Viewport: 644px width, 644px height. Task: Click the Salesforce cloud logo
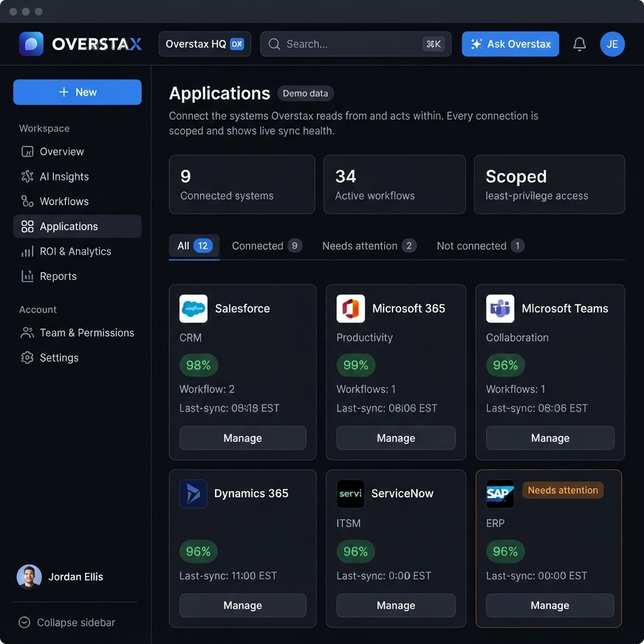click(194, 308)
